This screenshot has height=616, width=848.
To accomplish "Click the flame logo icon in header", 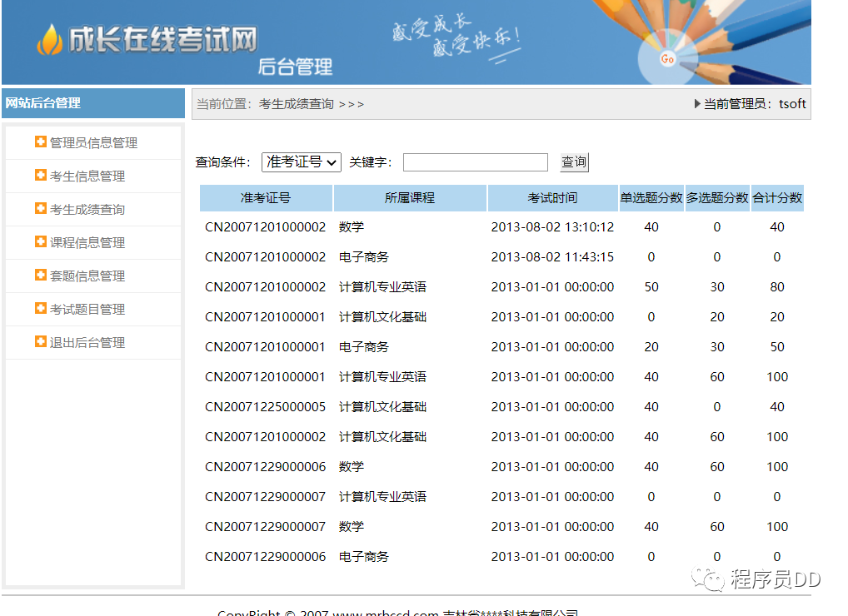I will click(x=50, y=40).
